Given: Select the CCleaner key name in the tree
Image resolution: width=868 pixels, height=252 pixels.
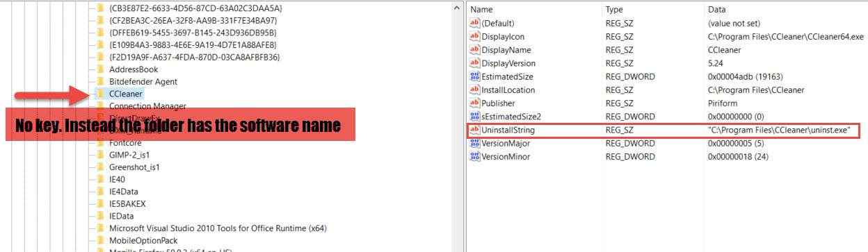Looking at the screenshot, I should [126, 94].
